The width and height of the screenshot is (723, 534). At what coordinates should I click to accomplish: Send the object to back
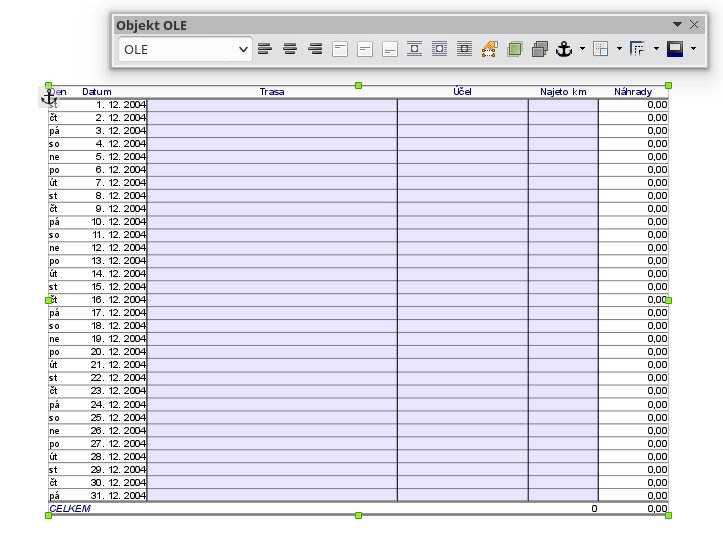point(539,49)
